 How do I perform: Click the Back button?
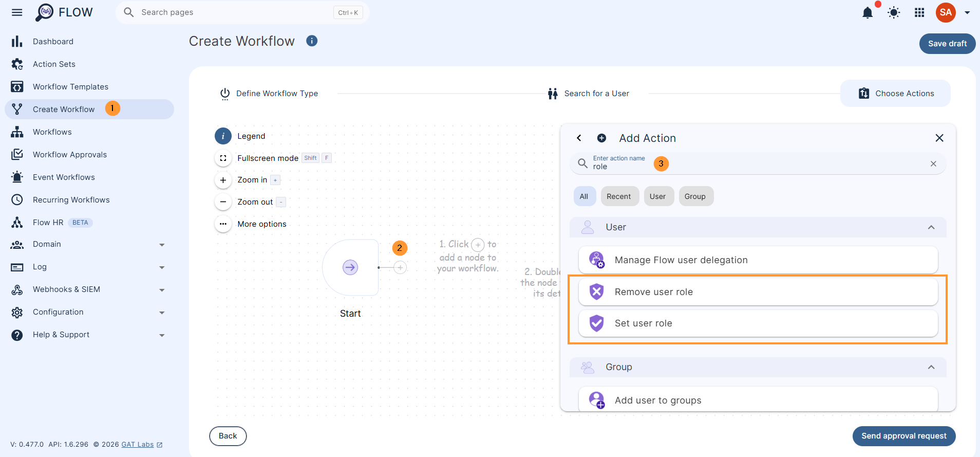point(228,436)
